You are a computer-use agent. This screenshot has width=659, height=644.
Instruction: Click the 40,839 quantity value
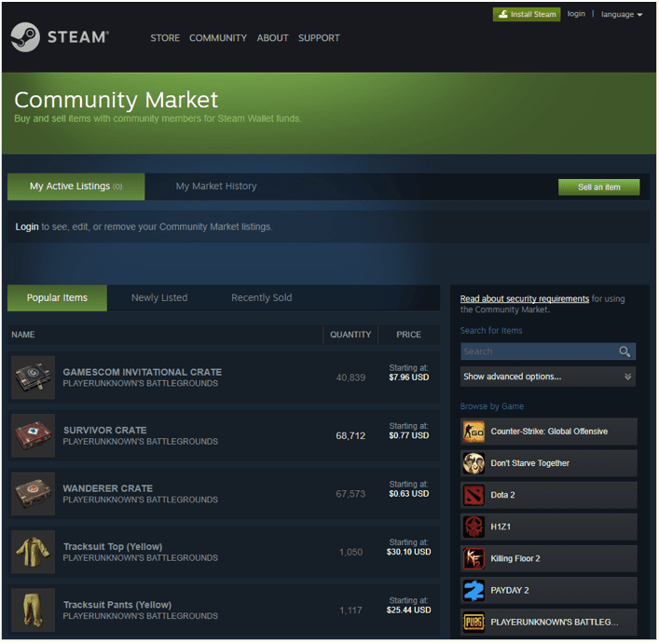[350, 377]
